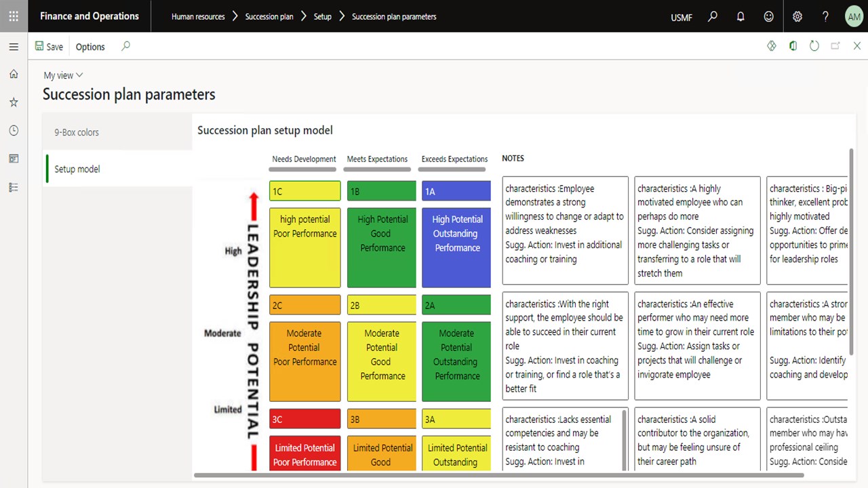Click Needs Development column header
Viewport: 868px width, 488px height.
[304, 159]
